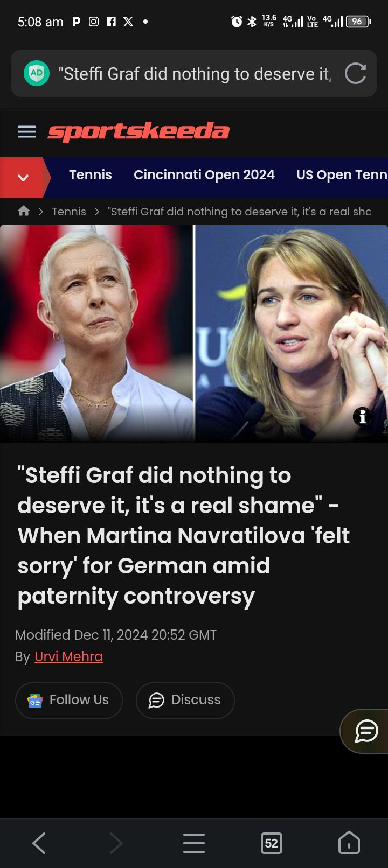The height and width of the screenshot is (868, 388).
Task: Click the Tennis breadcrumb link
Action: click(x=69, y=212)
